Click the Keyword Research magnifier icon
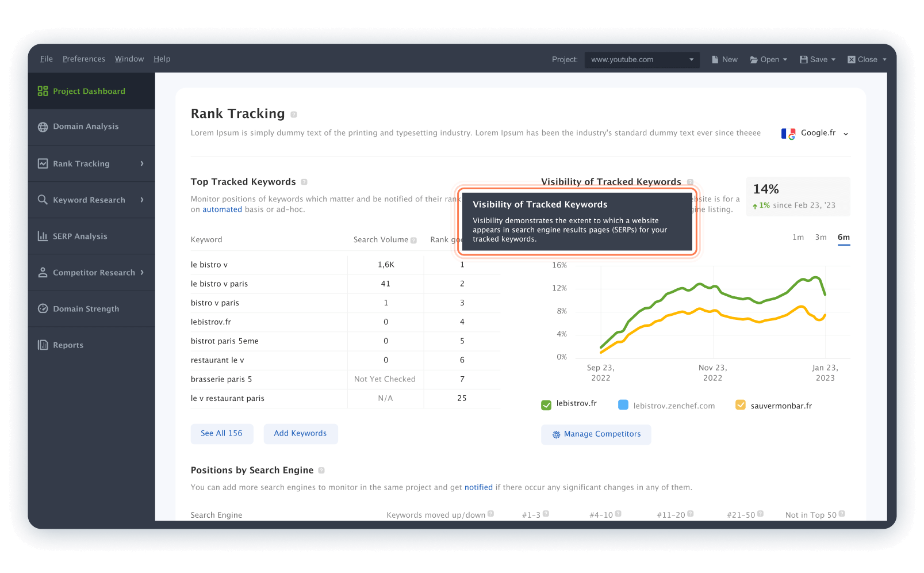This screenshot has width=924, height=573. 43,200
